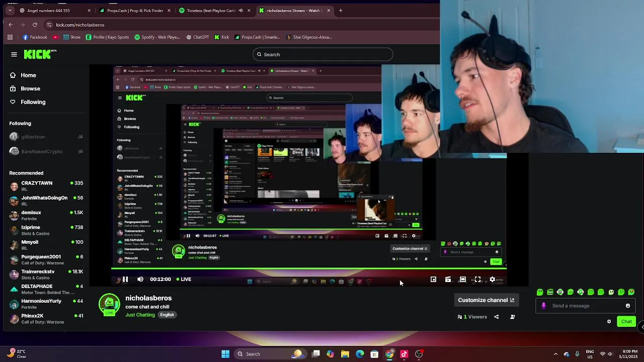Open the tab search dropdown
The image size is (644, 362).
point(10,11)
